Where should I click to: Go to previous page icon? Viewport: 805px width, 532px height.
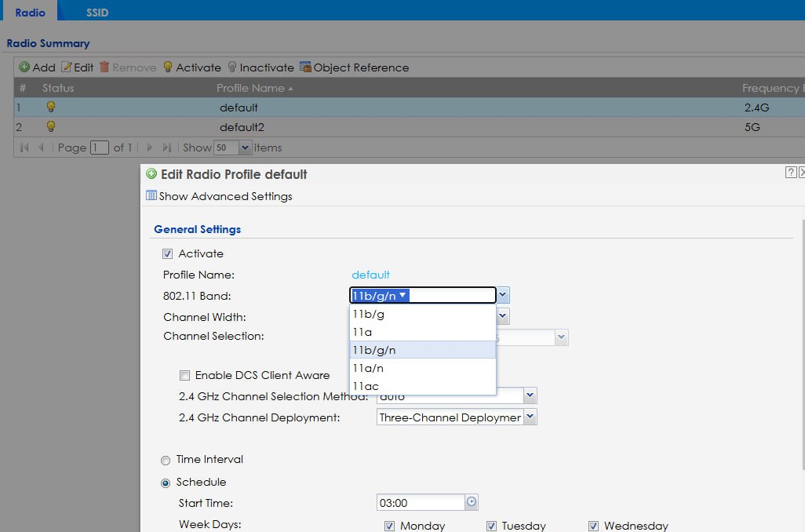tap(41, 148)
